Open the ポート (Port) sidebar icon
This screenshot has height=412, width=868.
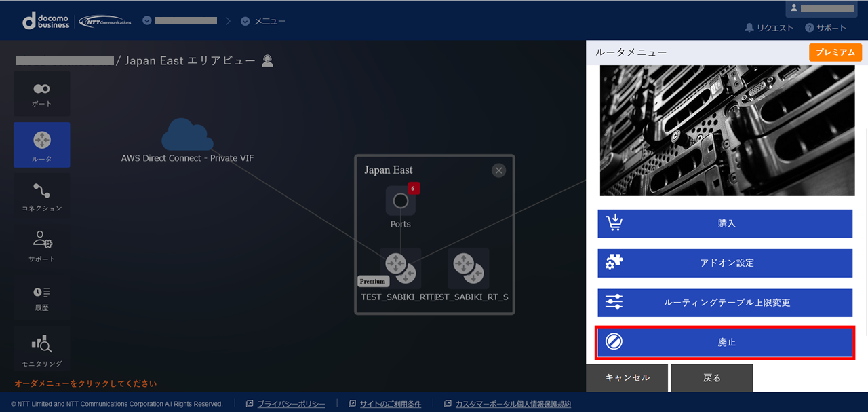[x=41, y=94]
